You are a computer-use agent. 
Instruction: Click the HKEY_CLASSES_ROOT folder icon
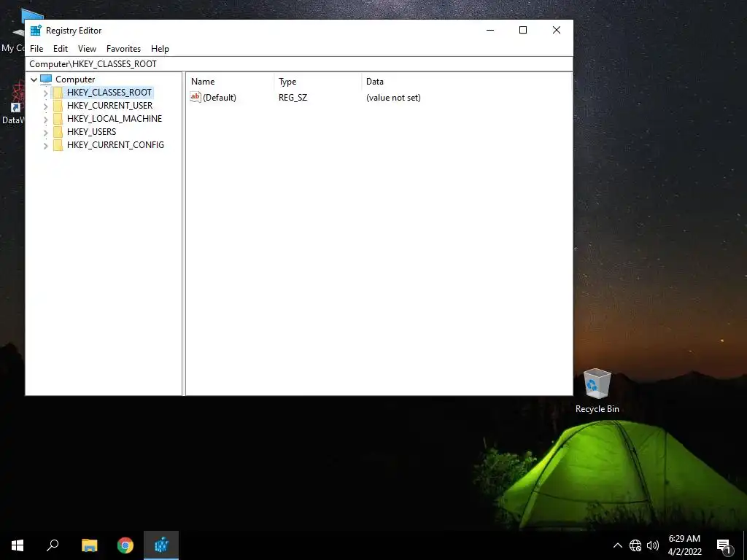point(58,93)
